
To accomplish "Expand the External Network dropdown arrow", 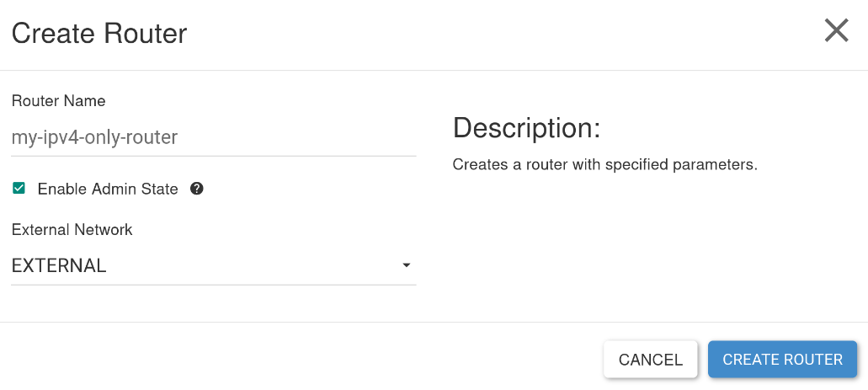I will tap(407, 265).
